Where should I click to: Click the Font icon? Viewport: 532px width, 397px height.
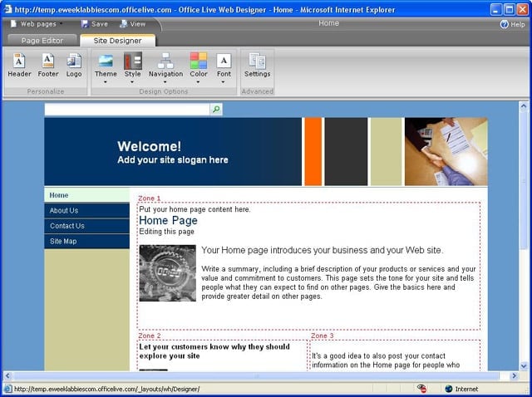pos(224,61)
